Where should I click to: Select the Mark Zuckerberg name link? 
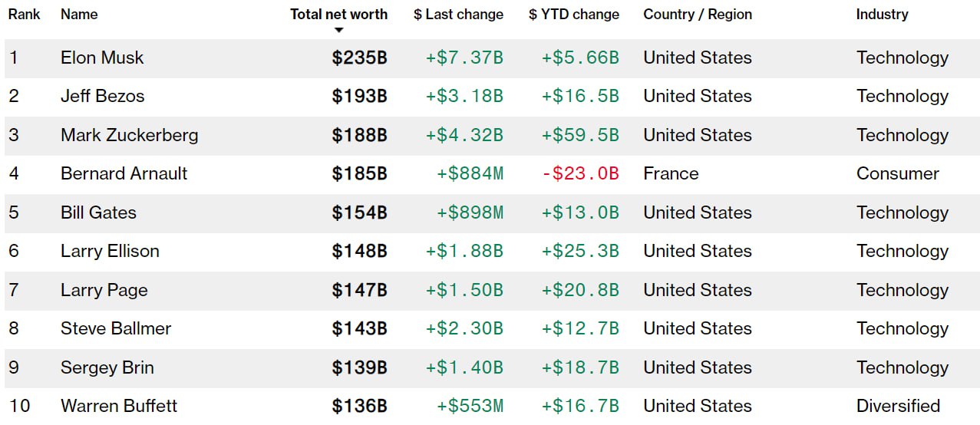tap(129, 135)
